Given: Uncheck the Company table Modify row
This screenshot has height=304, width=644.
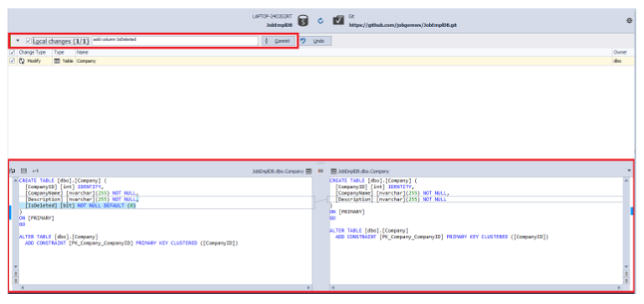Looking at the screenshot, I should [13, 60].
